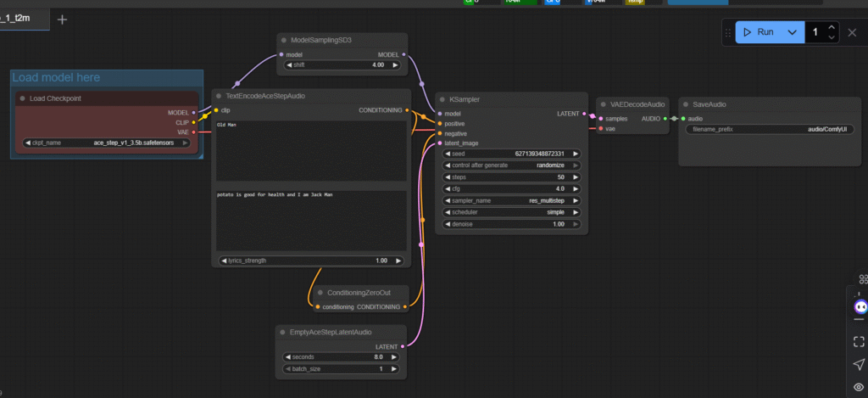
Task: Collapse the EmptyAceStepLatentAudio node via its dot
Action: pos(282,332)
